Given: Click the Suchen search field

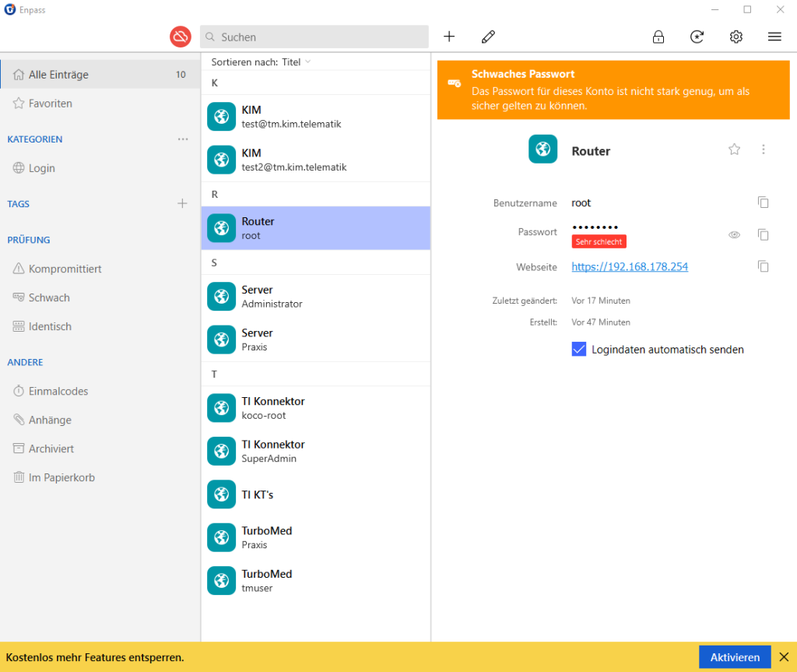Looking at the screenshot, I should (314, 37).
